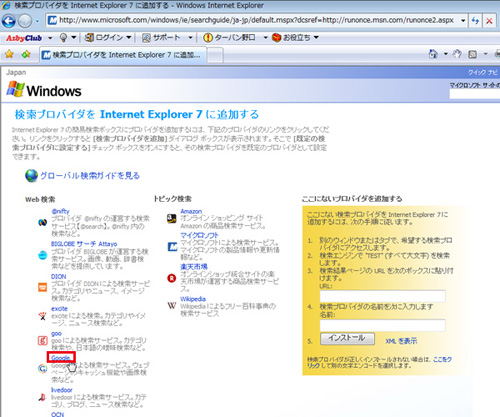Click the greyed Forward arrow button
Screen dimensions: 500x417
click(25, 21)
